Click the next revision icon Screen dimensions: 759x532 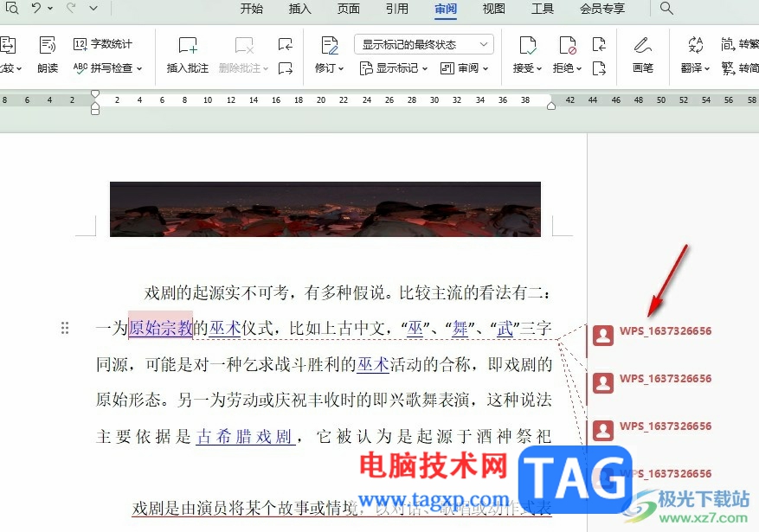(x=599, y=68)
